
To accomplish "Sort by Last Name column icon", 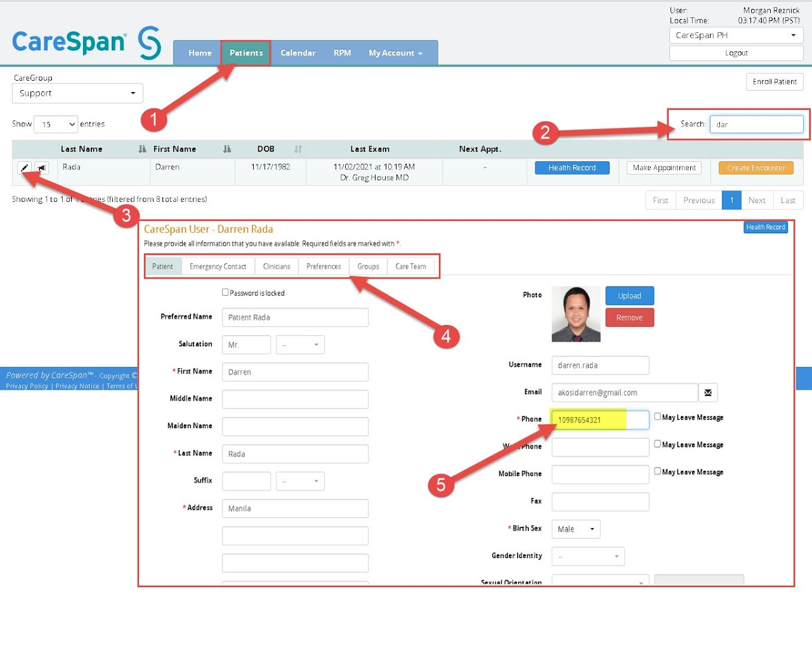I will (142, 149).
